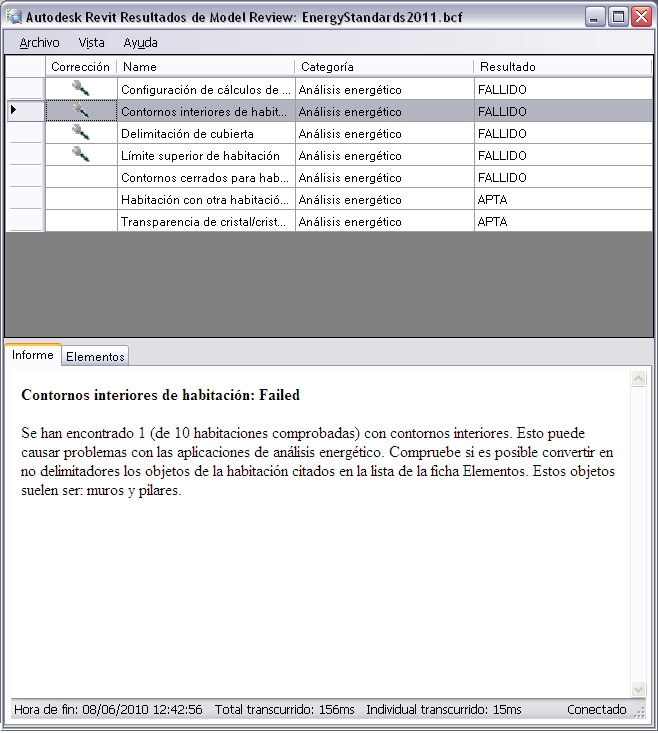Click the fix wrench for Límite superior de habitación

[x=81, y=155]
